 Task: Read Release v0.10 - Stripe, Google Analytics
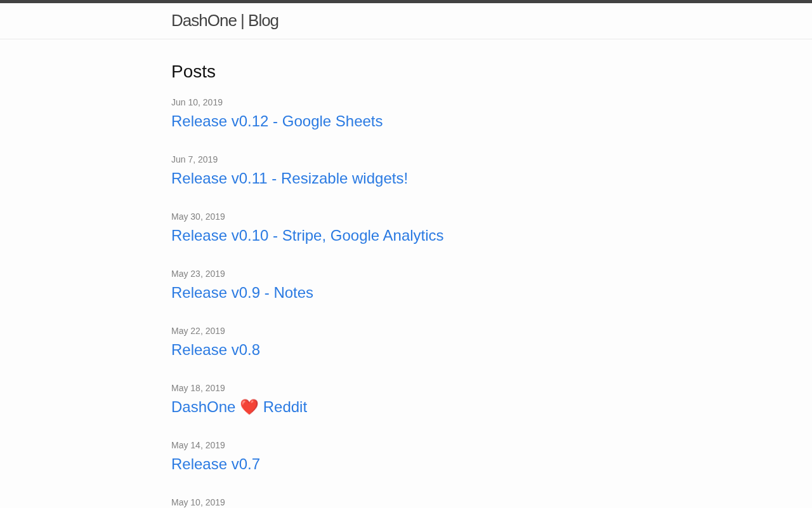[307, 236]
